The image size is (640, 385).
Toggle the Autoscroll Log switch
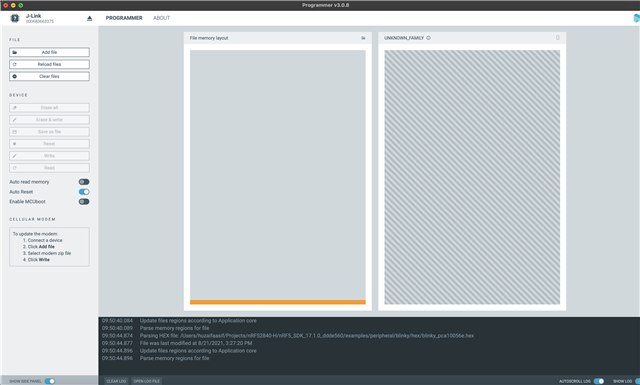click(599, 381)
